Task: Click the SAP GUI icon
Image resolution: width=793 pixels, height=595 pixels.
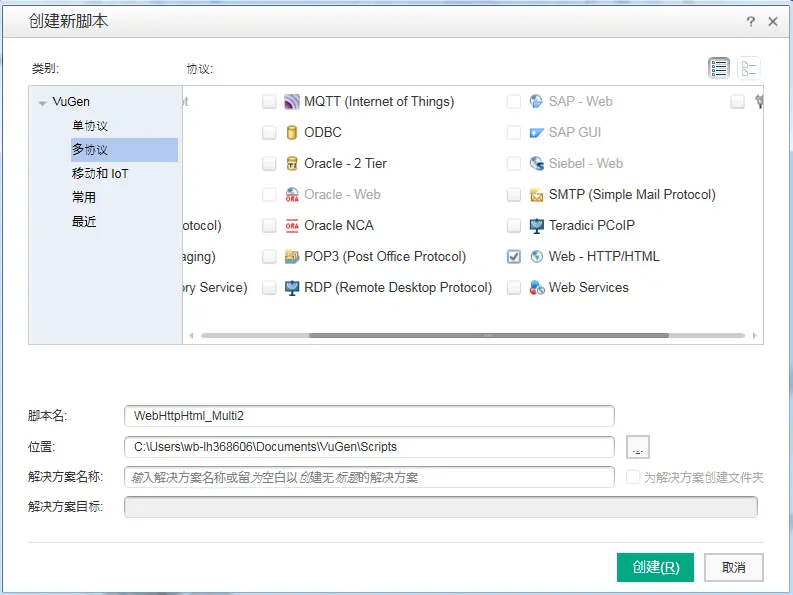Action: click(536, 133)
